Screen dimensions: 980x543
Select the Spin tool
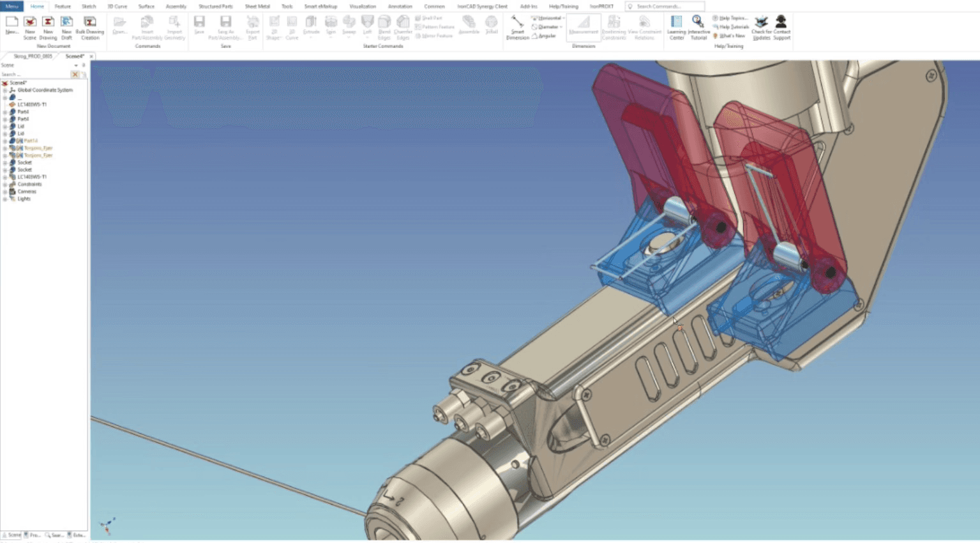pyautogui.click(x=331, y=27)
